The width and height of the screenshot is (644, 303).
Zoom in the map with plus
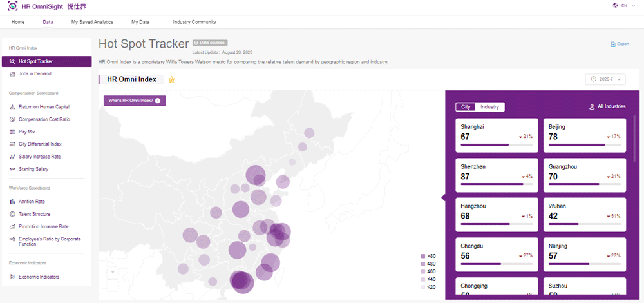click(113, 272)
